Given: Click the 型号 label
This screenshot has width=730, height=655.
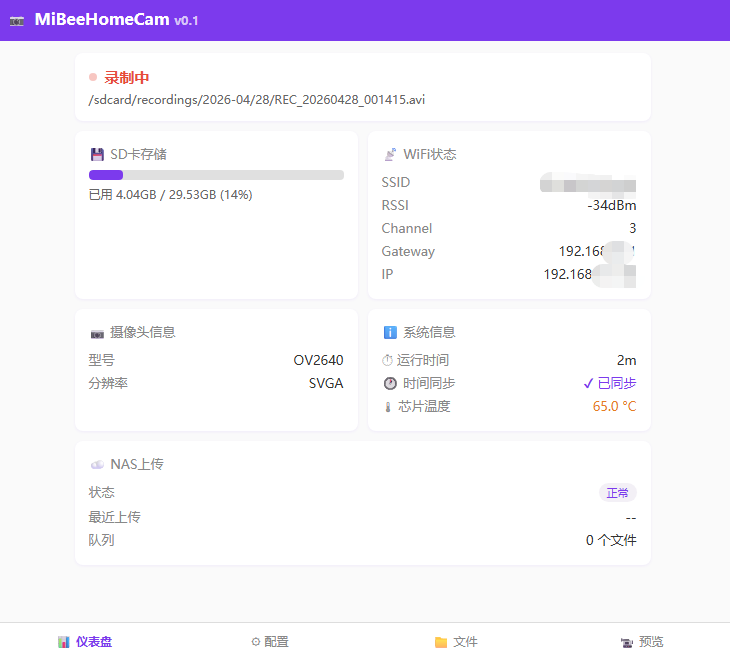Looking at the screenshot, I should tap(101, 360).
